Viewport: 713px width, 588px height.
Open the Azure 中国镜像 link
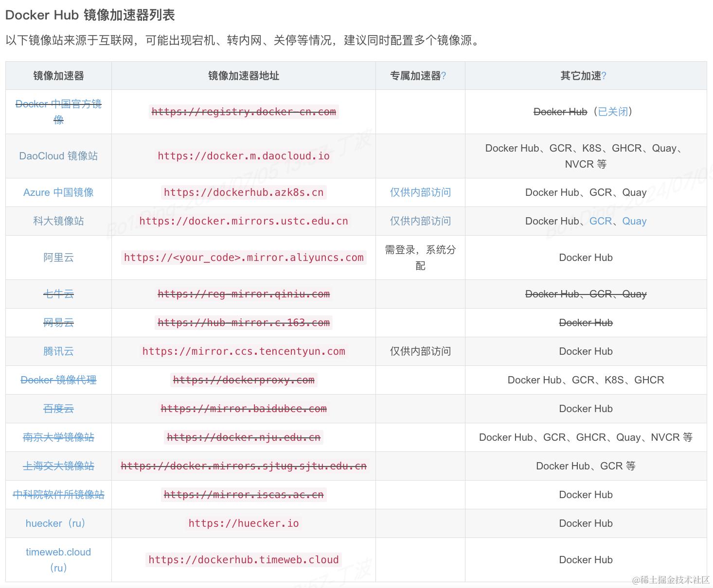pyautogui.click(x=58, y=192)
